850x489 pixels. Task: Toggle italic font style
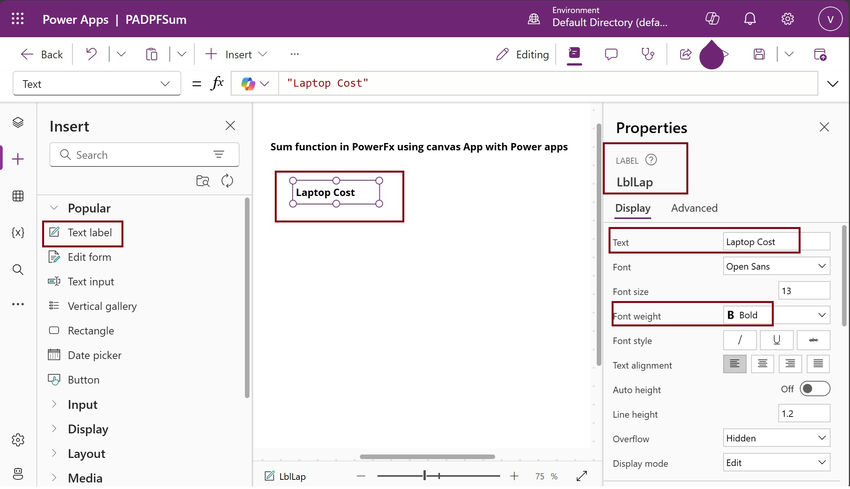pyautogui.click(x=739, y=340)
